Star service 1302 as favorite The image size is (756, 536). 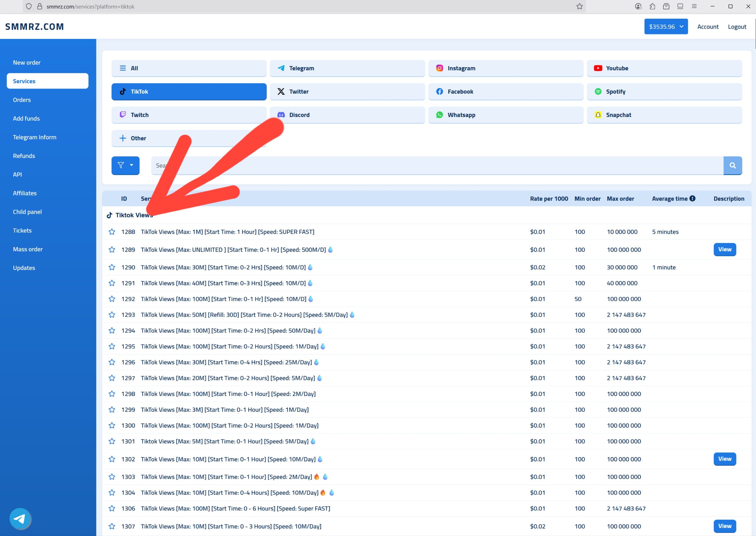(112, 459)
